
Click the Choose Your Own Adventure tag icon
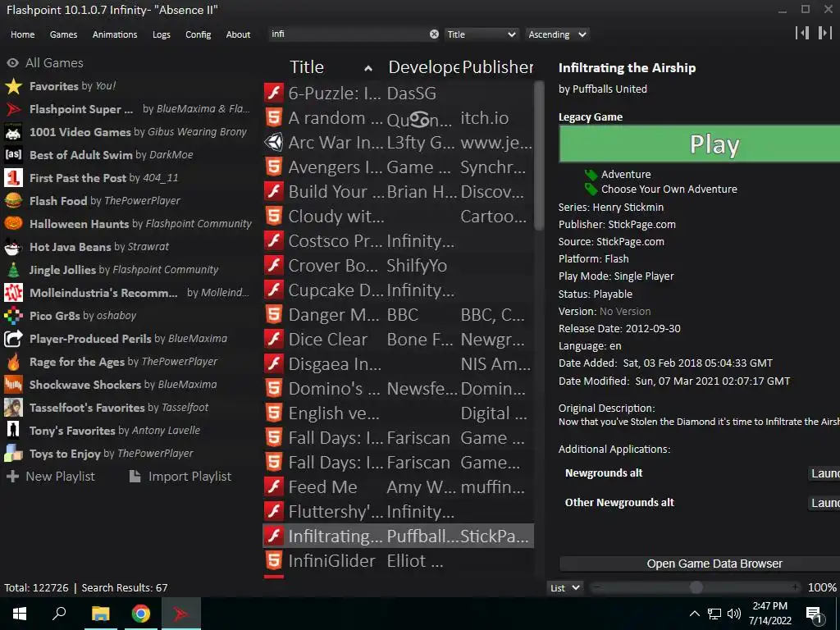coord(591,189)
